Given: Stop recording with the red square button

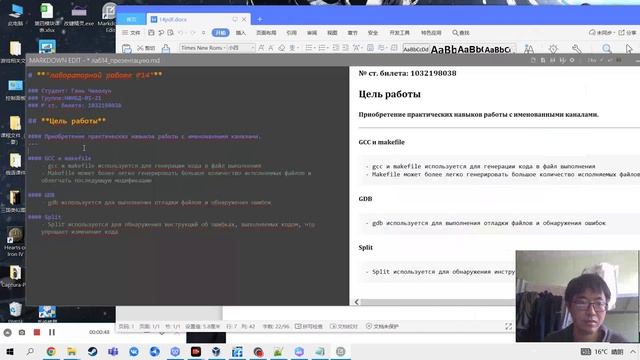Looking at the screenshot, I should (37, 333).
